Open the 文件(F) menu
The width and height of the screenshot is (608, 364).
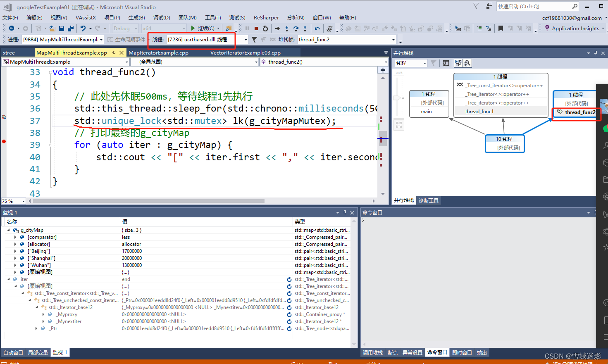[x=10, y=18]
